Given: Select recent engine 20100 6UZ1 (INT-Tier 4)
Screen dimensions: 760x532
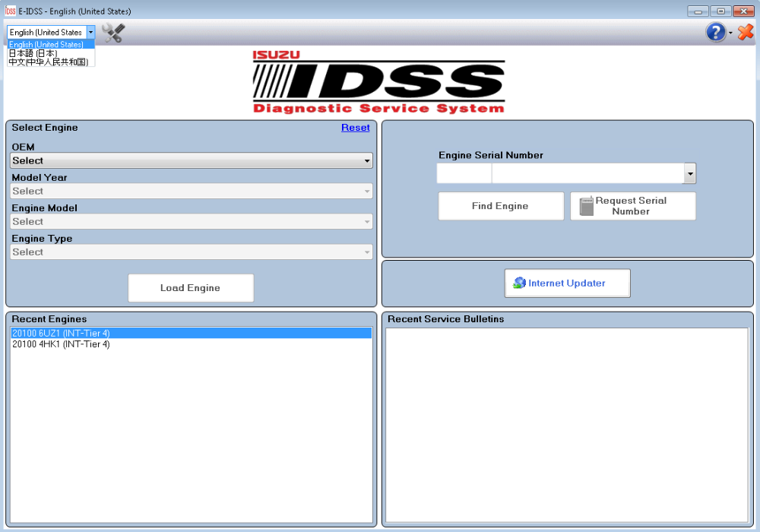Looking at the screenshot, I should tap(62, 333).
